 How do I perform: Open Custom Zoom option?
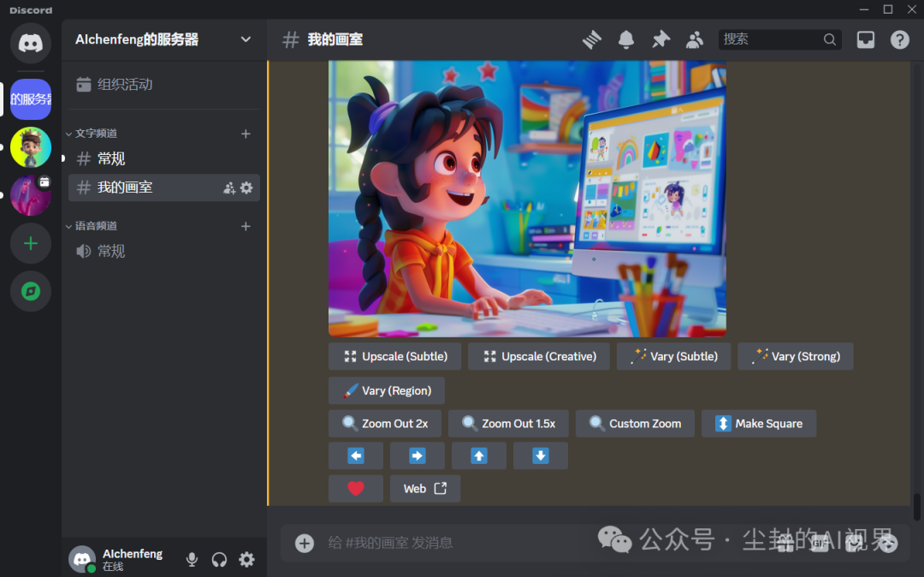click(635, 424)
